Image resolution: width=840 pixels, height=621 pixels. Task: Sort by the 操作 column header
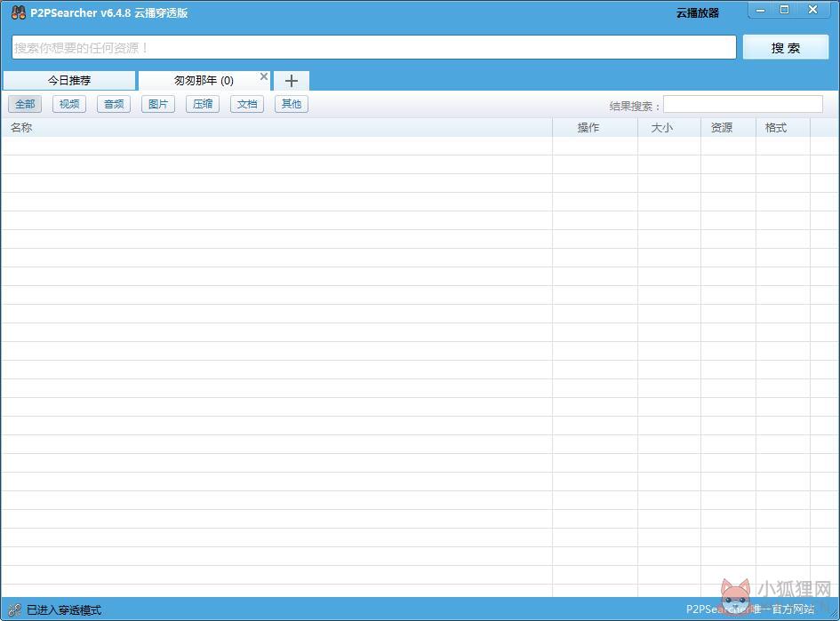tap(596, 127)
